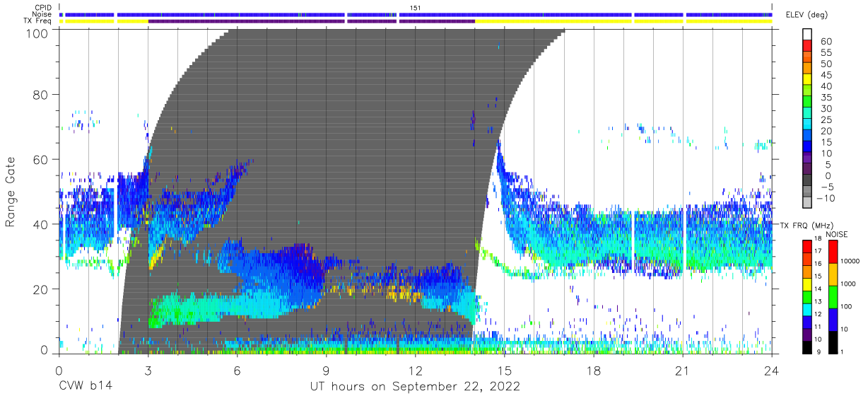Click the UT hours tick label '21'
Image resolution: width=868 pixels, height=401 pixels.
click(x=682, y=370)
